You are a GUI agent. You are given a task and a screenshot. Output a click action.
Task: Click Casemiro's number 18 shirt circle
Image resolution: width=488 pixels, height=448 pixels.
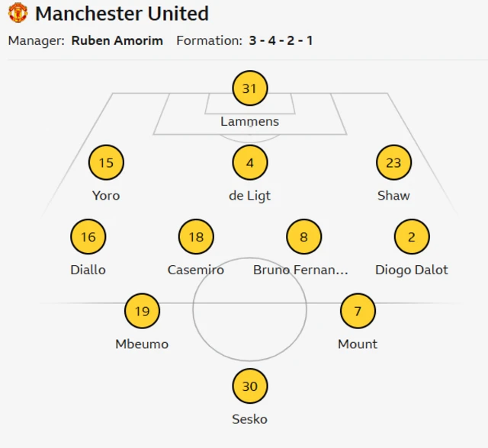pyautogui.click(x=196, y=237)
